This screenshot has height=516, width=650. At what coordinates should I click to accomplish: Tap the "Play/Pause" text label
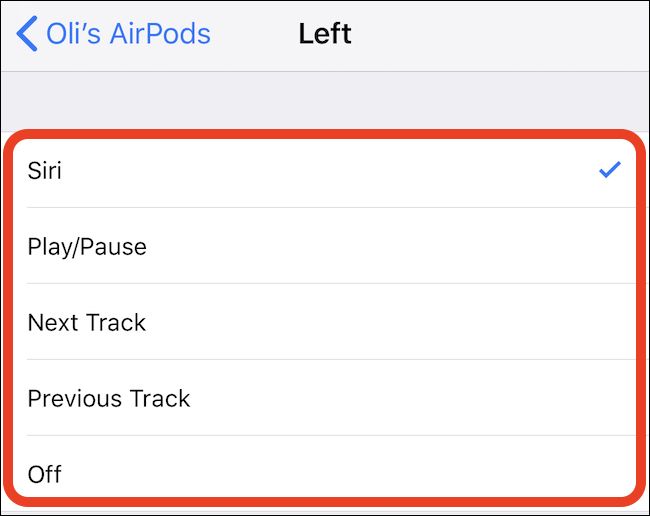87,246
